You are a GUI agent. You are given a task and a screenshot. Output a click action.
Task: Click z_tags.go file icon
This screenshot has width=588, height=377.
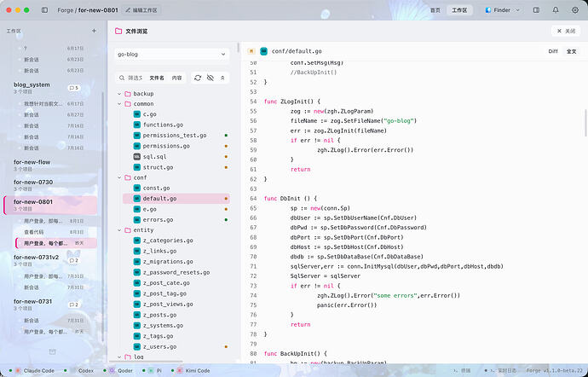[x=137, y=336]
